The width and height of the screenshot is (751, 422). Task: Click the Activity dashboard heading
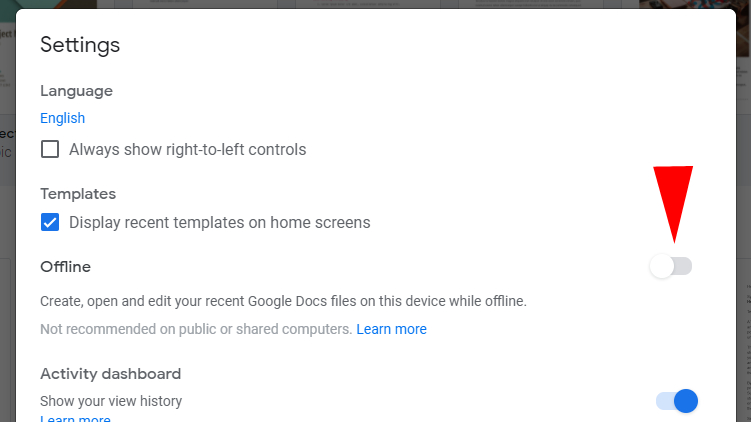click(x=110, y=374)
